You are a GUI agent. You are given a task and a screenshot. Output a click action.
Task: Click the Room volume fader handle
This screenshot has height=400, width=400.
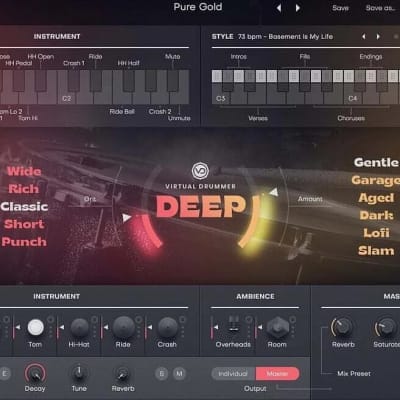click(260, 327)
